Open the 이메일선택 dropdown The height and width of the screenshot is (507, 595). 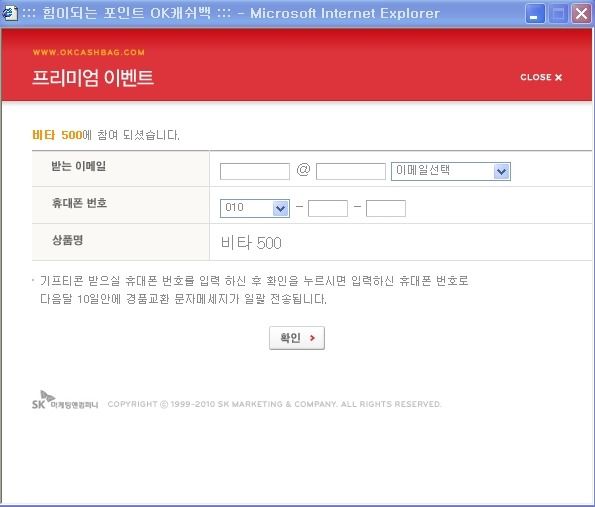click(451, 171)
